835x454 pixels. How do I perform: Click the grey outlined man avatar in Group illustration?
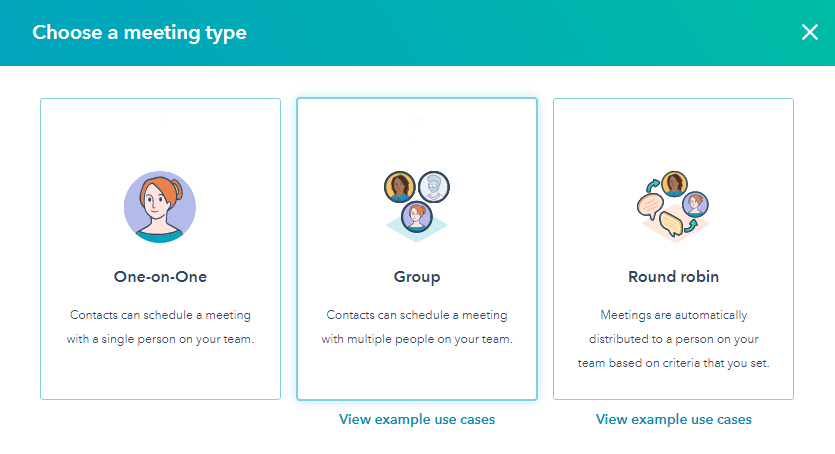tap(434, 187)
